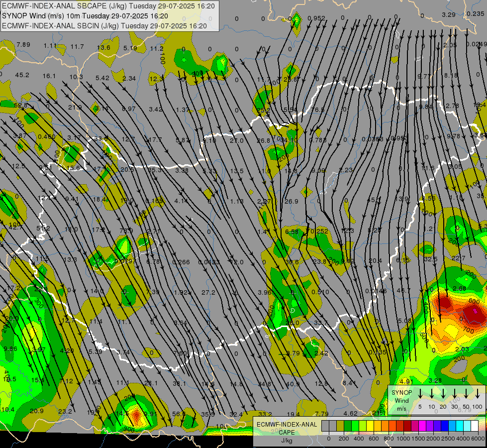Image resolution: width=487 pixels, height=448 pixels.
Task: Click the 6000 tick label on the CAPE scale
Action: 478,439
